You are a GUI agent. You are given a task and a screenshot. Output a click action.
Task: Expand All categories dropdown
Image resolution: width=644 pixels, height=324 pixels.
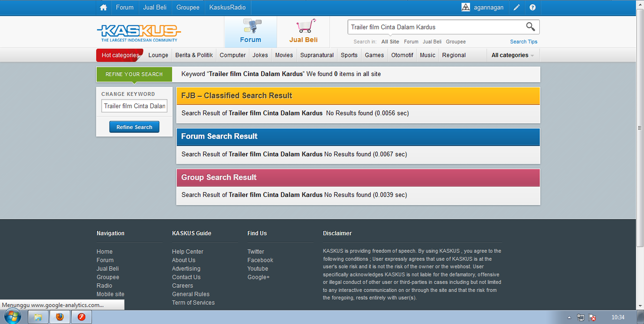[513, 55]
